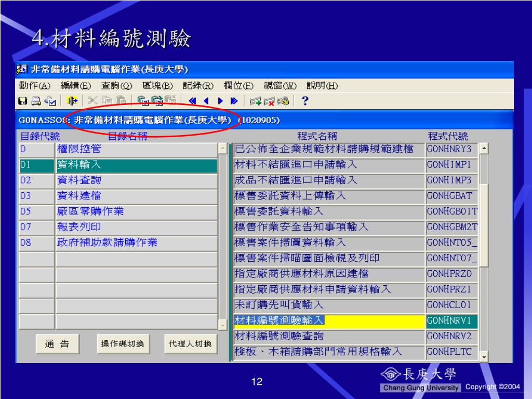Select program 棧板、木箱請購部門常用規格輸入
This screenshot has width=532, height=399.
[x=329, y=352]
